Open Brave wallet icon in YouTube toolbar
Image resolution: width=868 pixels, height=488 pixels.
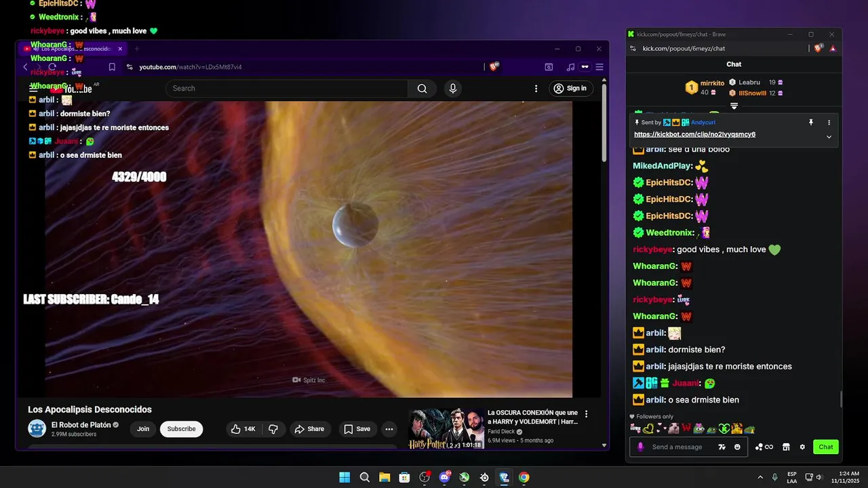[549, 67]
